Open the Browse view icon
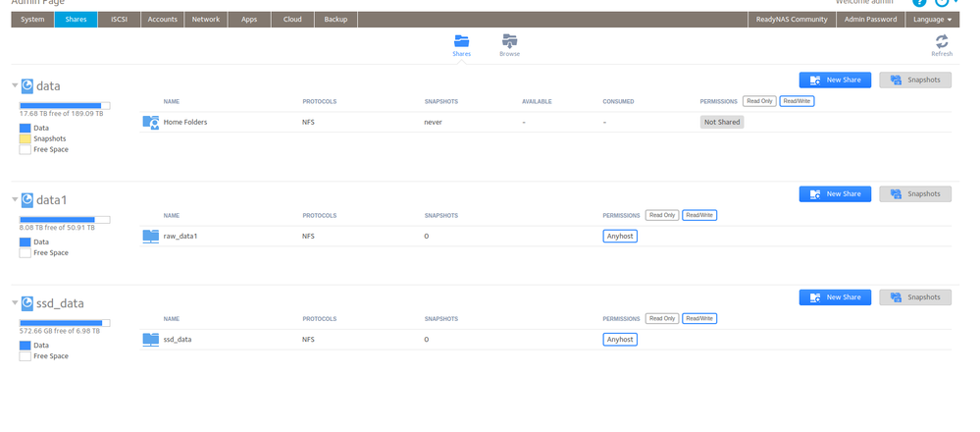Image resolution: width=980 pixels, height=432 pixels. pos(509,41)
